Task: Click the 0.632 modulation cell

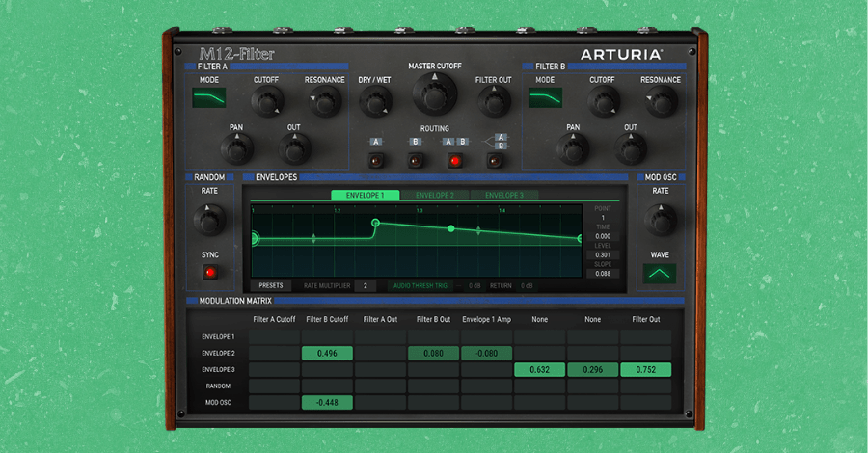Action: [x=540, y=369]
